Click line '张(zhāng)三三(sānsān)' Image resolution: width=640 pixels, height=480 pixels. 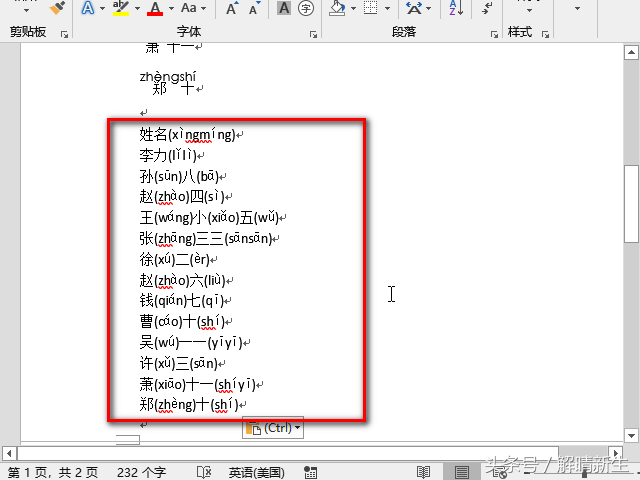point(206,239)
